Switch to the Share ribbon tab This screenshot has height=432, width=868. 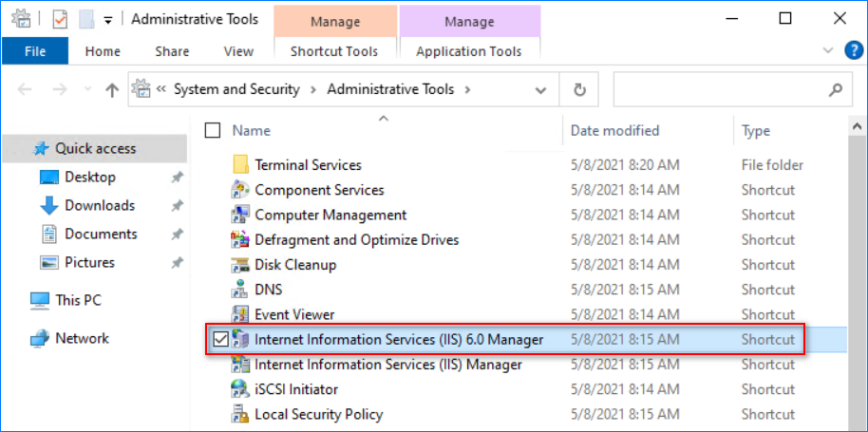tap(172, 51)
